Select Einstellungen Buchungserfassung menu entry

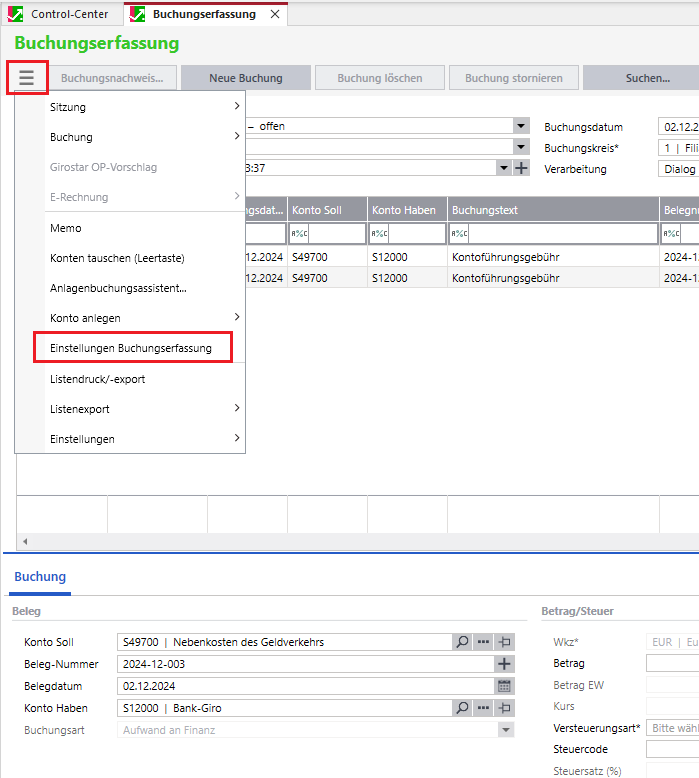tap(131, 348)
